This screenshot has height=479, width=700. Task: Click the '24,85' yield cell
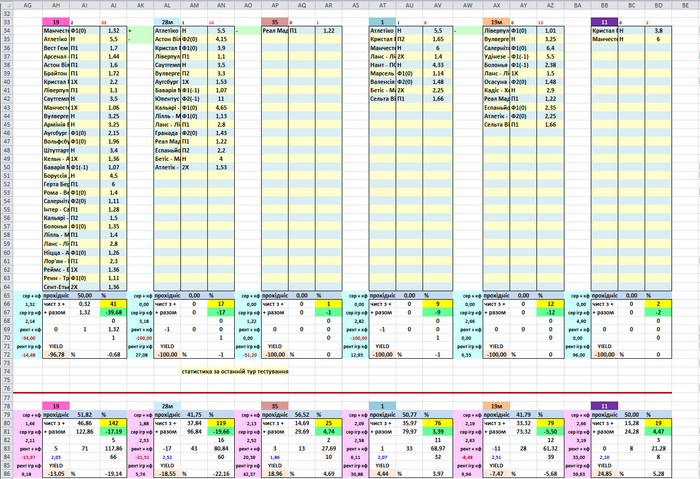click(x=604, y=474)
